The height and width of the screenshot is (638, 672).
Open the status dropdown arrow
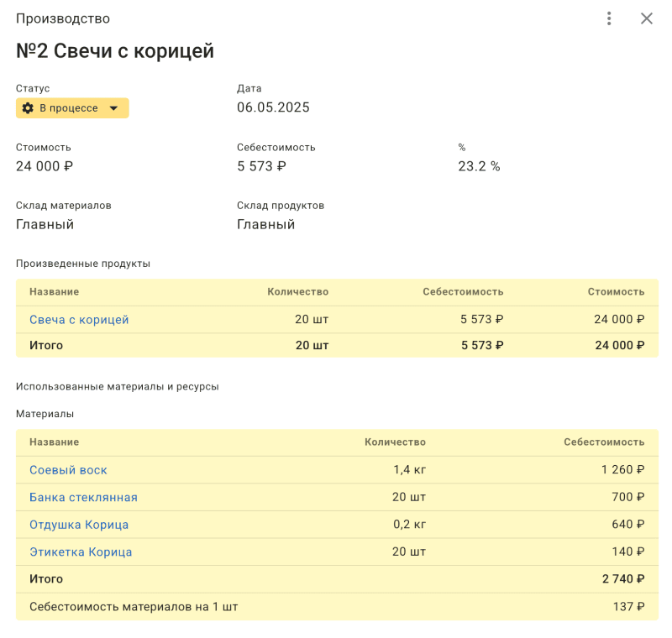pos(116,107)
